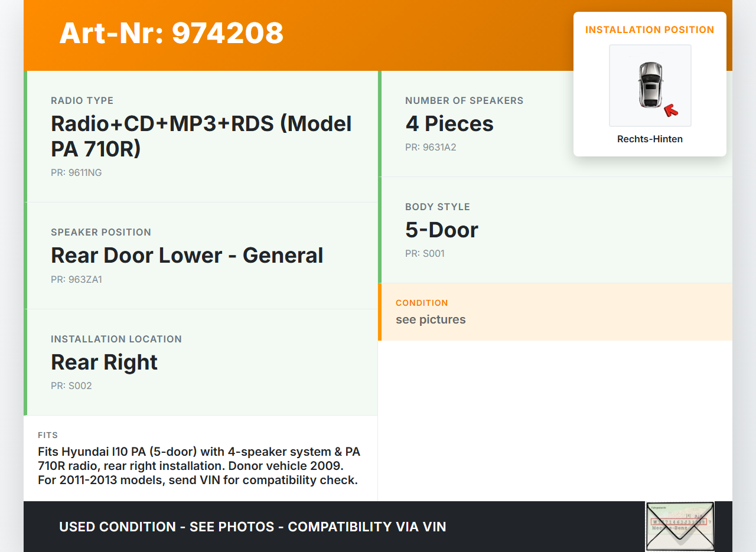
Task: Select the 4 Pieces speaker count
Action: coord(449,124)
